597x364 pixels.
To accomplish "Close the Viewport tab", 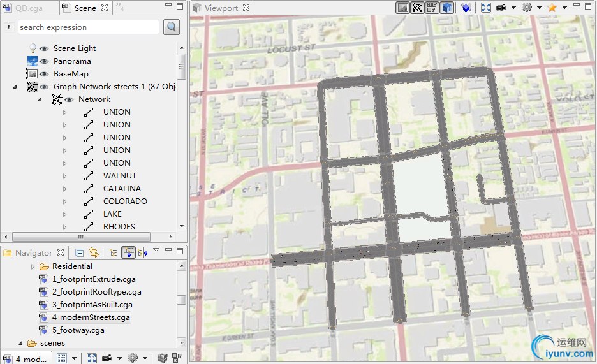I will point(246,8).
